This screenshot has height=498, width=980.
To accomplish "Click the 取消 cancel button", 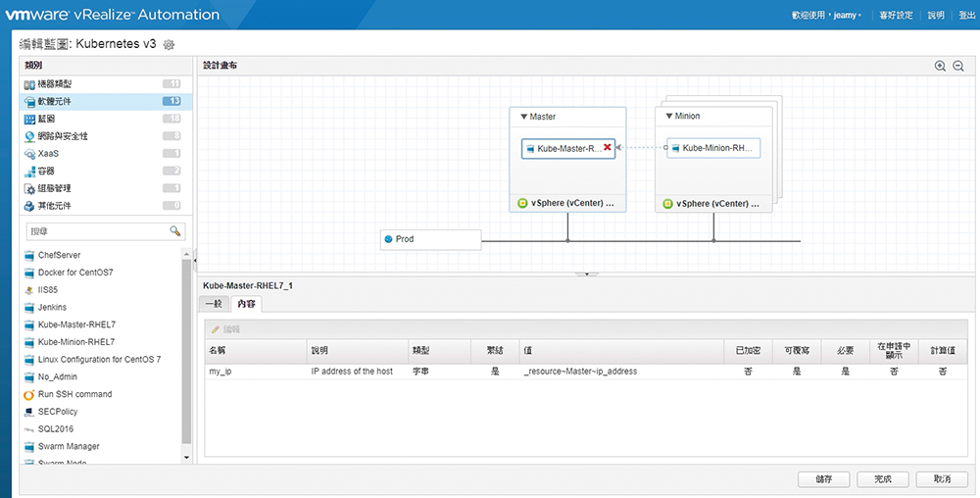I will tap(942, 479).
